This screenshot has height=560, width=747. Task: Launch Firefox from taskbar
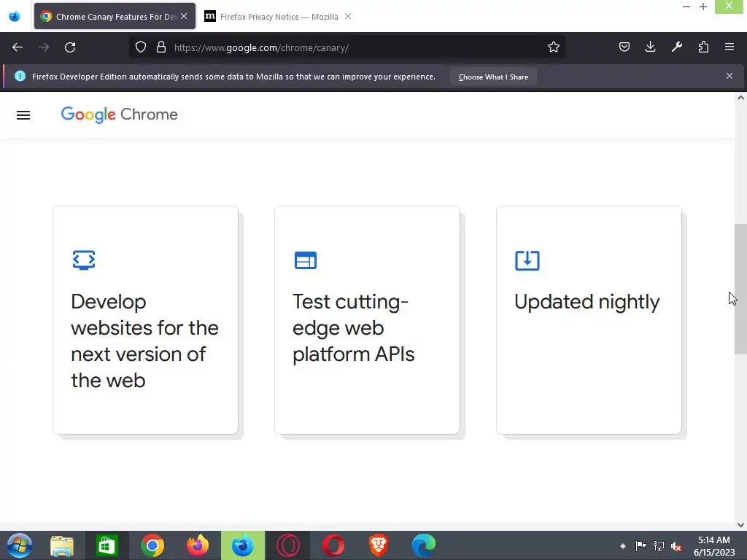197,545
